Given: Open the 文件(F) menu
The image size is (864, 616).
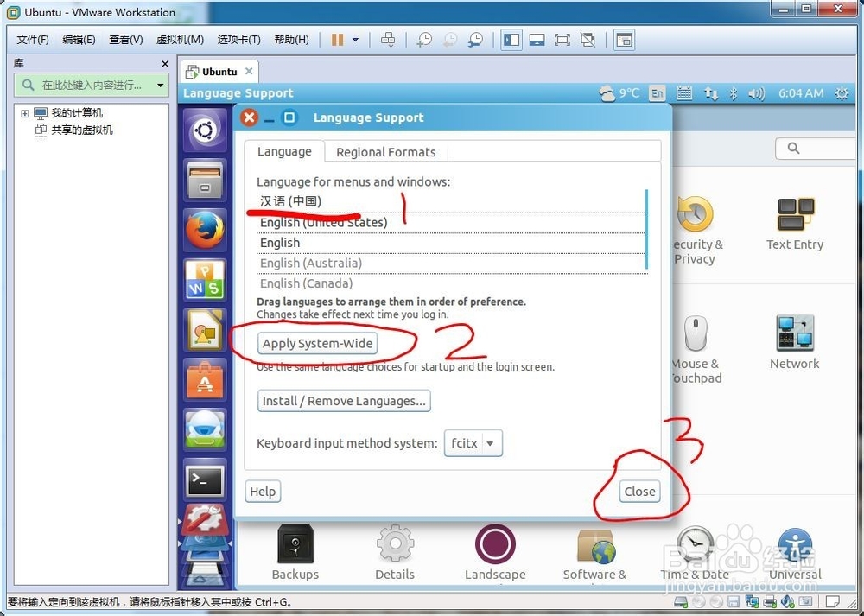Looking at the screenshot, I should 33,40.
